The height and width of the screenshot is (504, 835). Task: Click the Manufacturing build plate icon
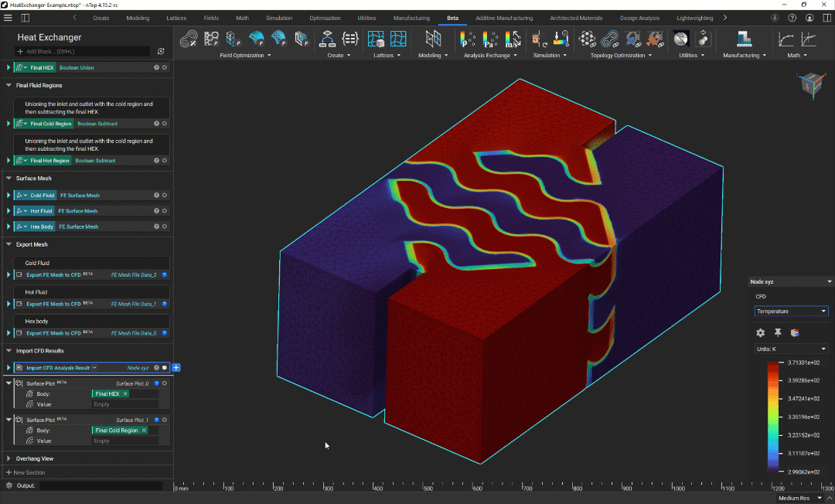[744, 39]
